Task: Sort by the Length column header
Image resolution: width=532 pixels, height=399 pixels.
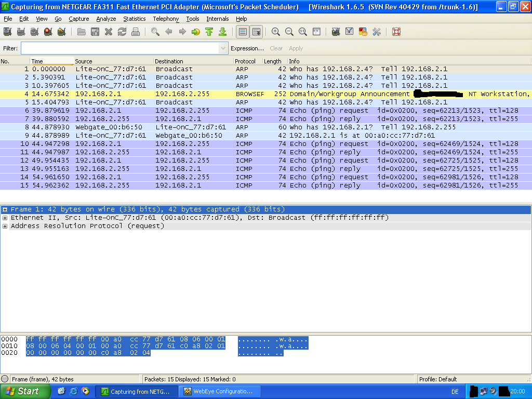Action: (x=274, y=61)
